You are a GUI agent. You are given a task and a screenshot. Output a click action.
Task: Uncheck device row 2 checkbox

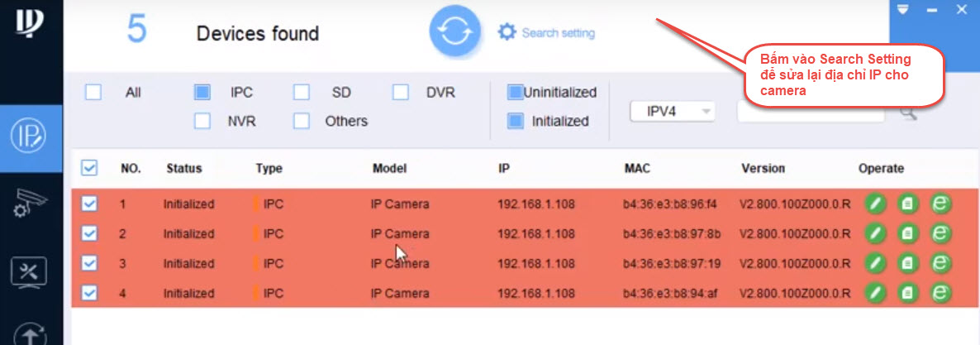click(x=89, y=233)
